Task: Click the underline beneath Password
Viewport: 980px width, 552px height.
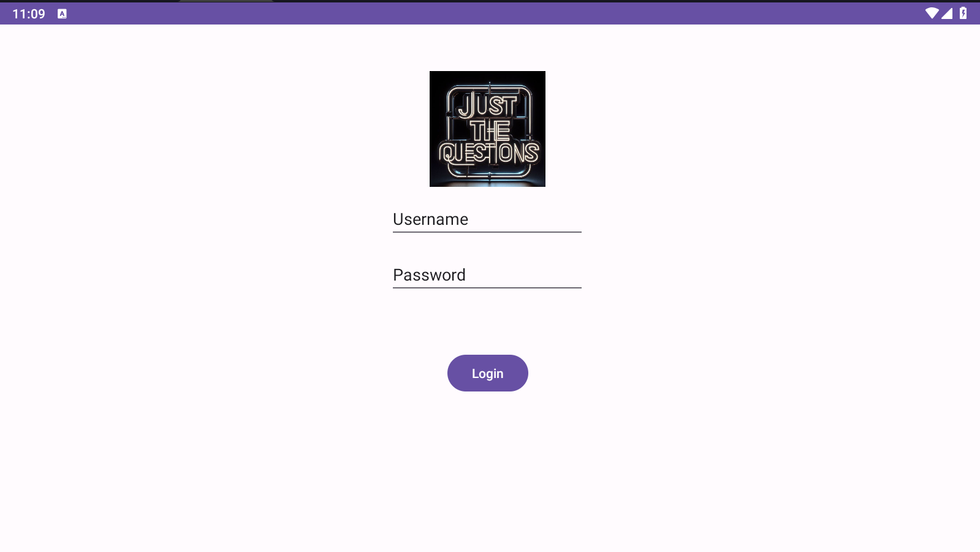Action: [x=487, y=288]
